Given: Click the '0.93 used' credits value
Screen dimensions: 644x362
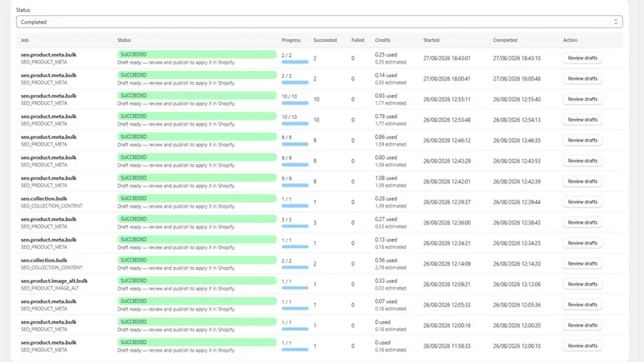Looking at the screenshot, I should (x=386, y=96).
